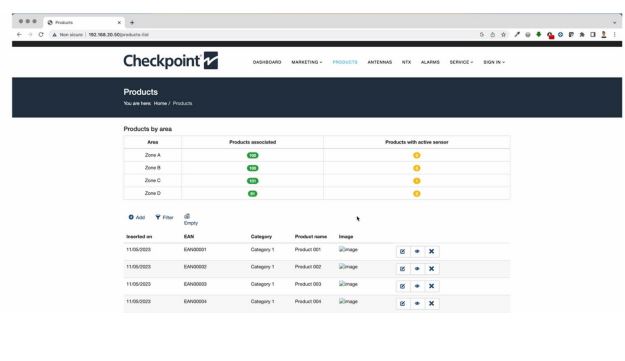
Task: Click Zone B green products badge
Action: tap(252, 168)
